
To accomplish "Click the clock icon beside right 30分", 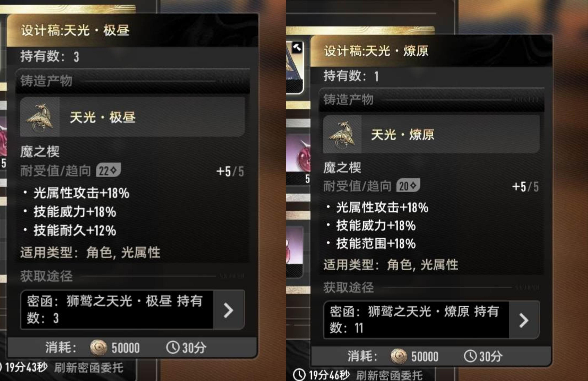I will point(470,356).
